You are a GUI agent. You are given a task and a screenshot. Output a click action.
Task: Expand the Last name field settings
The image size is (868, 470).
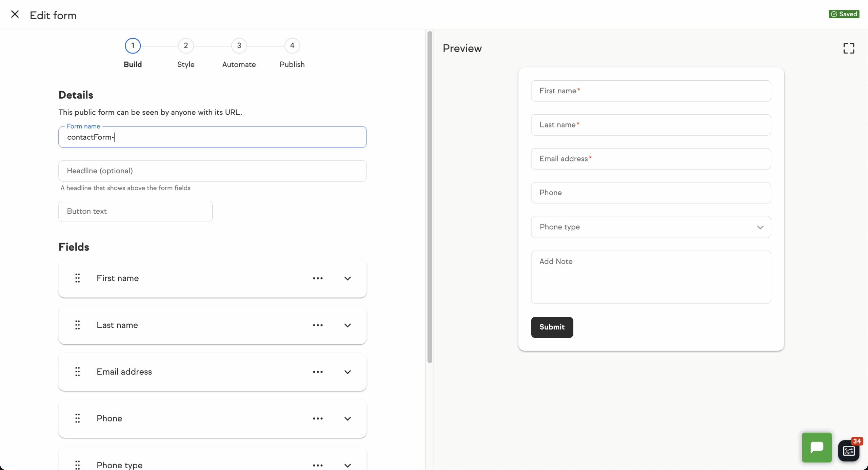tap(348, 325)
